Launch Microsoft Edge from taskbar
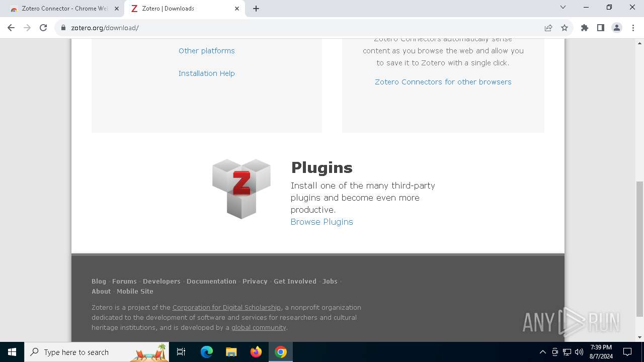Viewport: 644px width, 362px height. [207, 352]
